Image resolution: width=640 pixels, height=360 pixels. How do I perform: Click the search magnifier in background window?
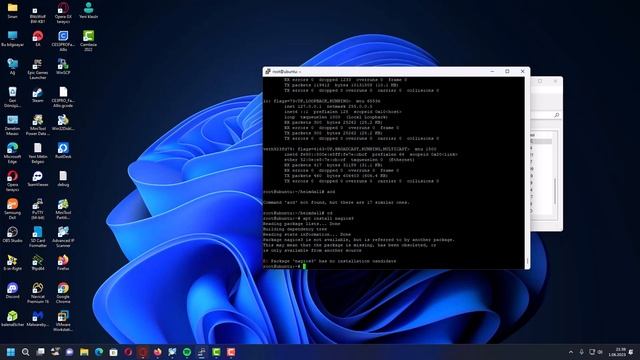coord(557,115)
